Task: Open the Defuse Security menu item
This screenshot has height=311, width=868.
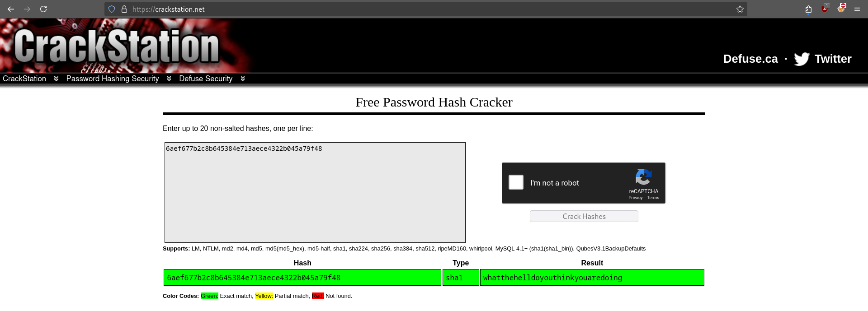Action: point(206,79)
